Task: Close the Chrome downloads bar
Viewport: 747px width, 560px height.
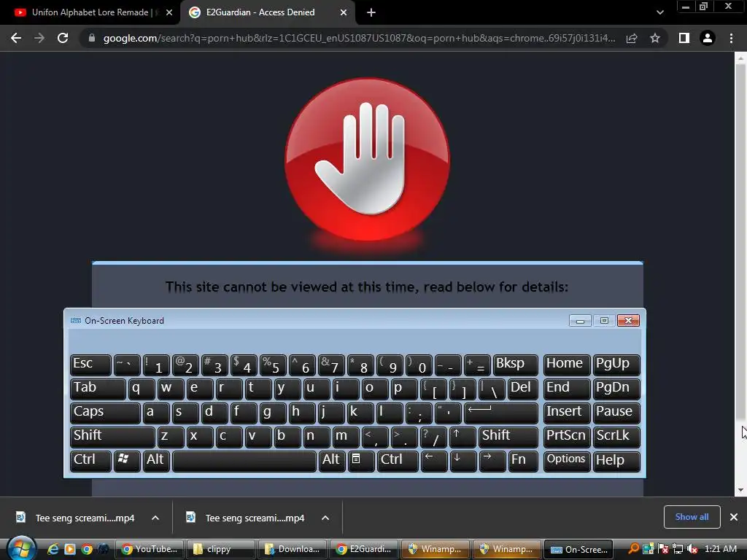Action: [734, 517]
